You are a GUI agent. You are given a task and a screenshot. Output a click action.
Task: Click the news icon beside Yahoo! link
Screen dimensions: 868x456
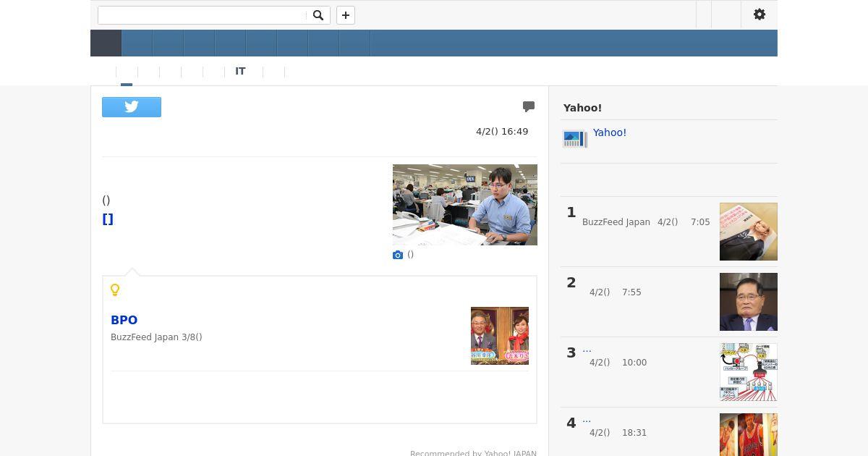[x=574, y=139]
